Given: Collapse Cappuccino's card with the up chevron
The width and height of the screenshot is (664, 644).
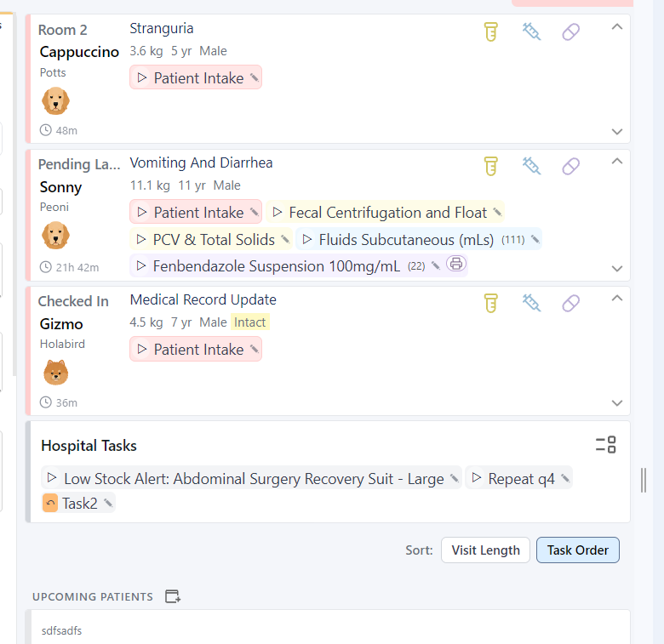Looking at the screenshot, I should [x=617, y=27].
